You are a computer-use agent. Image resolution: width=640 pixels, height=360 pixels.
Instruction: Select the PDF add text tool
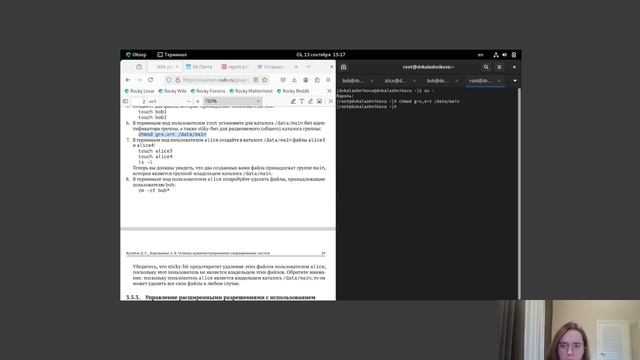[302, 101]
